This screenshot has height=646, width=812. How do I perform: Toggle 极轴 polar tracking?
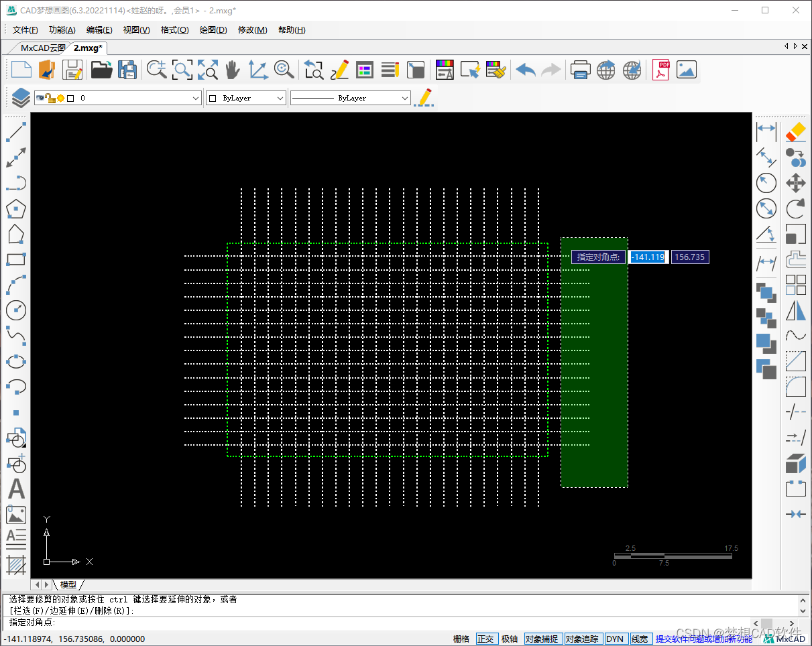(510, 639)
